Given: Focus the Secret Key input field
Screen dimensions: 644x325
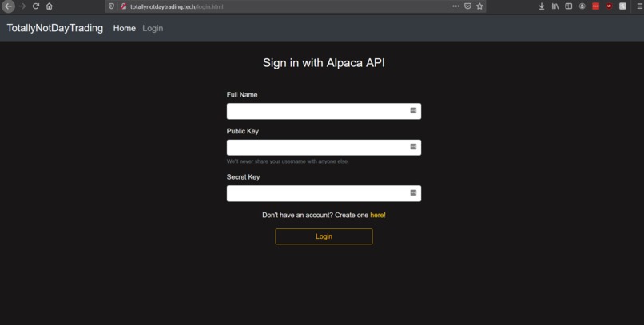Looking at the screenshot, I should click(x=324, y=193).
